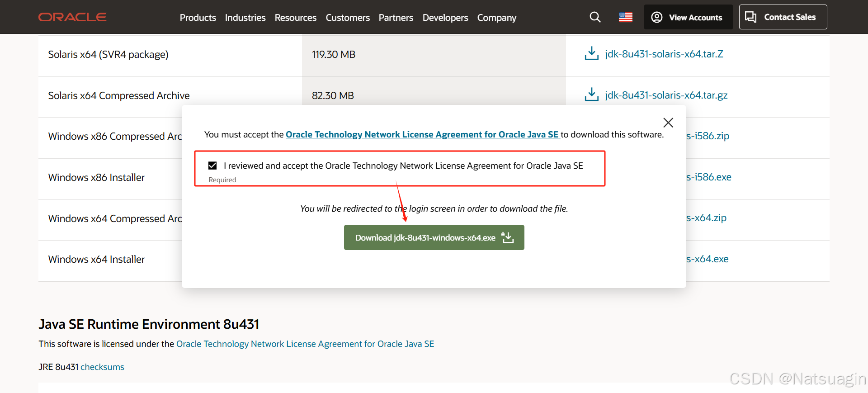
Task: Click the View Accounts button
Action: click(688, 17)
